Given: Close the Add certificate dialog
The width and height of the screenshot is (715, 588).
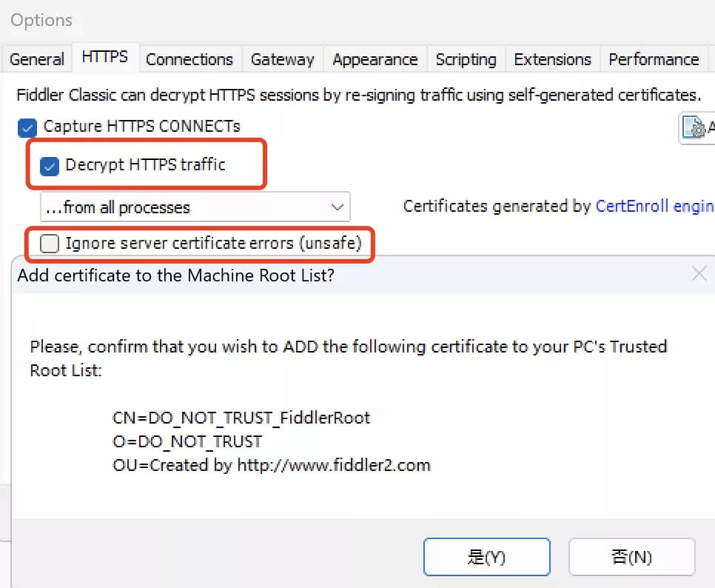Looking at the screenshot, I should click(x=699, y=274).
